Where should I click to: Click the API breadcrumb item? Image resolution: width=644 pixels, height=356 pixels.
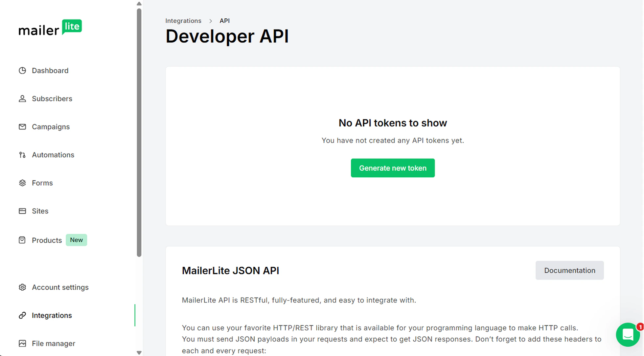click(224, 21)
